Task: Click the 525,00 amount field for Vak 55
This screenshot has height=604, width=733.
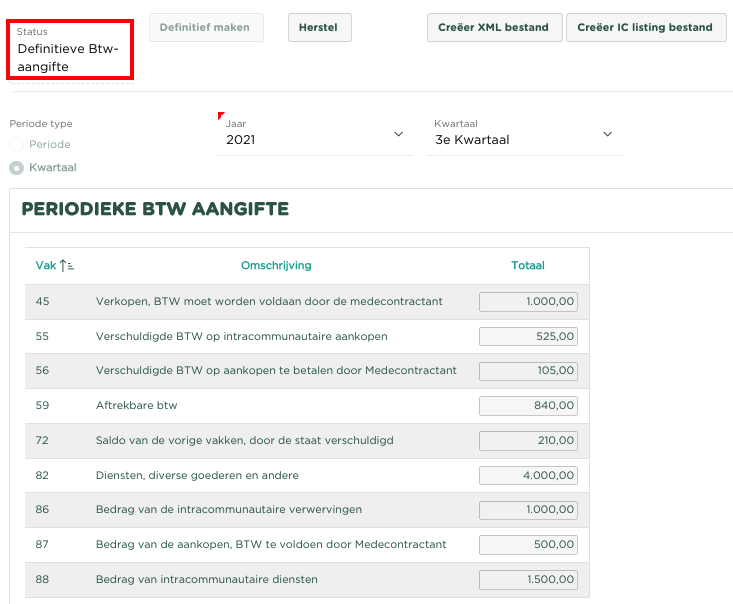Action: tap(528, 337)
